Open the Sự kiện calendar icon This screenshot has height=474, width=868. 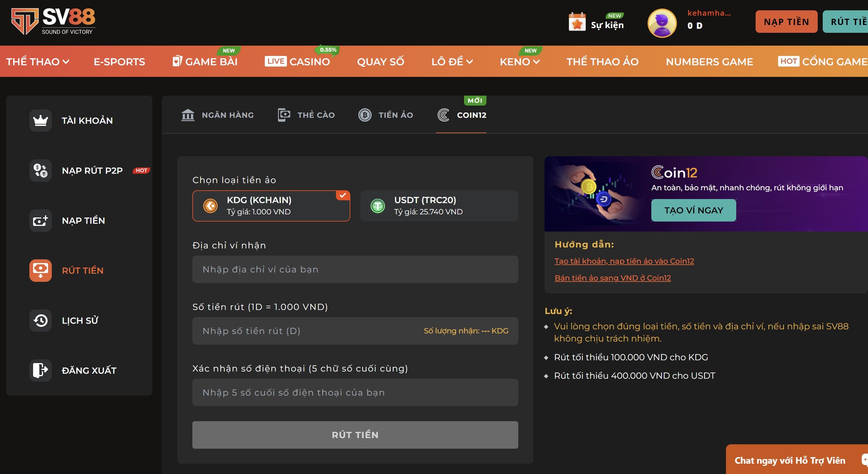coord(577,22)
